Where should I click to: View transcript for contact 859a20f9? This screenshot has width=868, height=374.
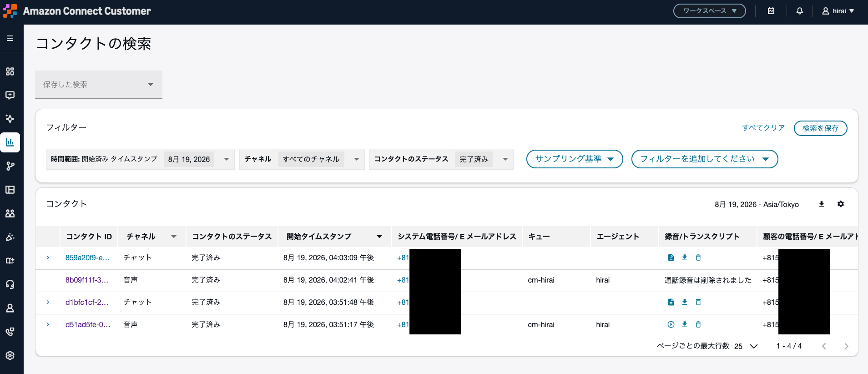(x=671, y=258)
